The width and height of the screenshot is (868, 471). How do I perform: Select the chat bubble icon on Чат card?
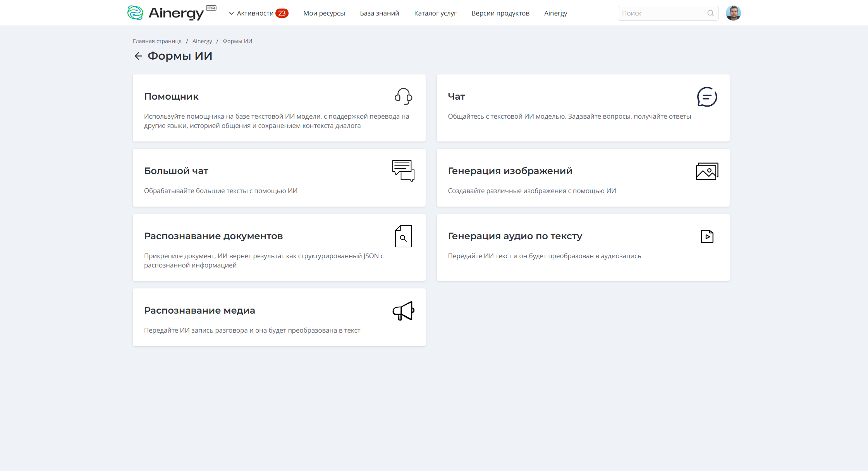click(707, 97)
